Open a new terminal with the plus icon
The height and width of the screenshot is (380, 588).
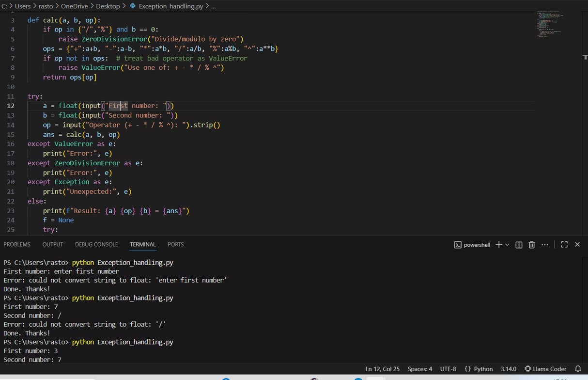(x=499, y=245)
